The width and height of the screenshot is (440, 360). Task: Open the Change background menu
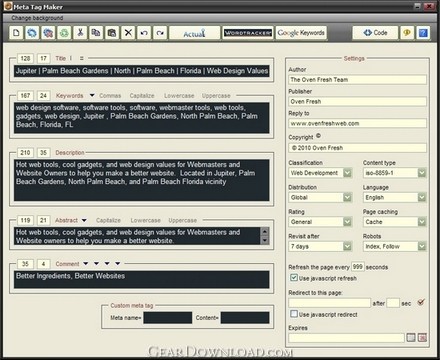tap(37, 18)
